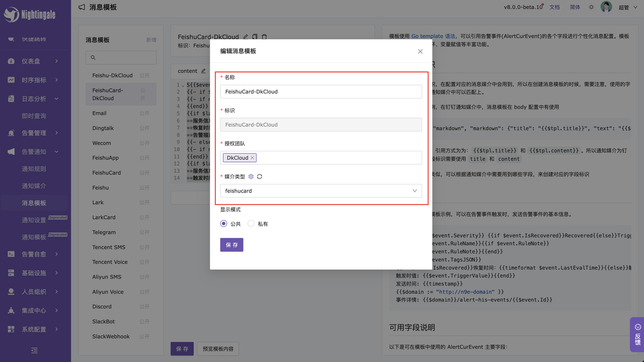Select the 公共 display mode
The width and height of the screenshot is (644, 362).
(224, 224)
